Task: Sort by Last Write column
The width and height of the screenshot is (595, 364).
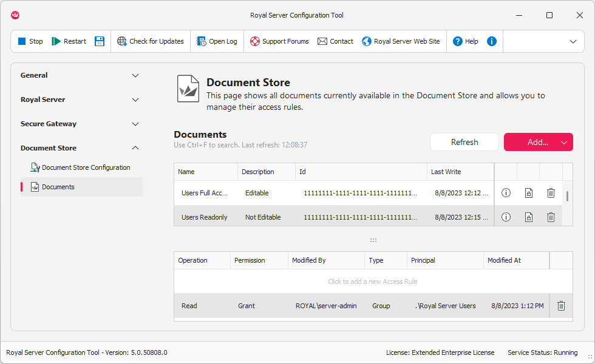Action: click(460, 172)
